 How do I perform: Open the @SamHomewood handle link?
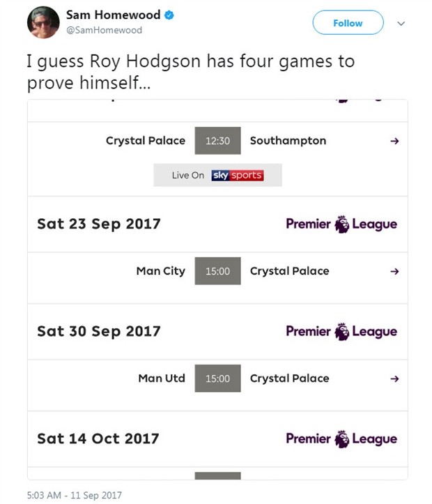(x=104, y=30)
